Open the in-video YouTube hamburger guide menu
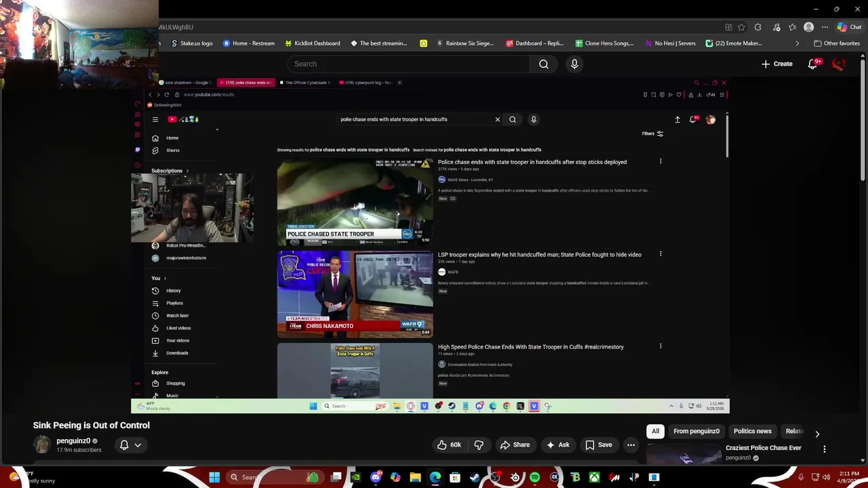The image size is (868, 488). pos(155,119)
